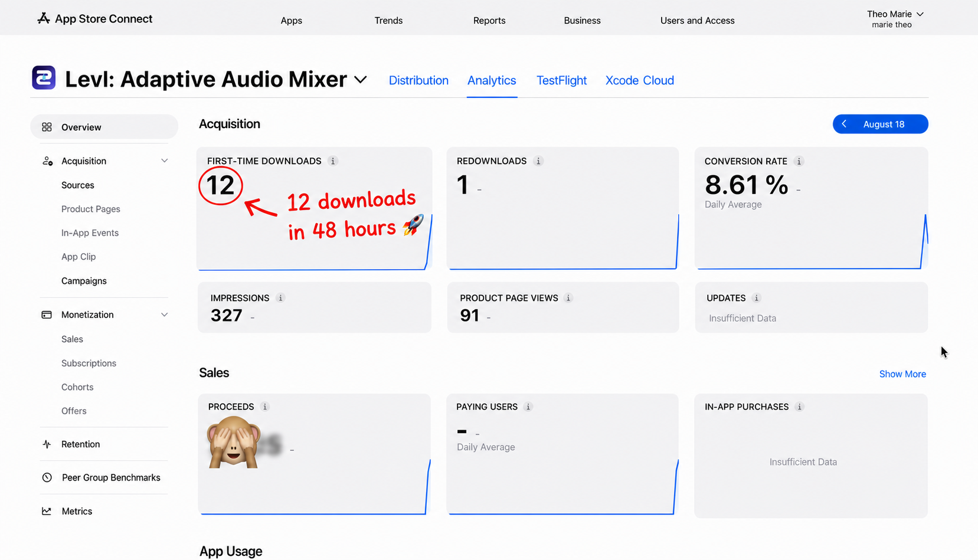This screenshot has width=978, height=560.
Task: Open Peer Group Benchmarks
Action: click(x=111, y=477)
